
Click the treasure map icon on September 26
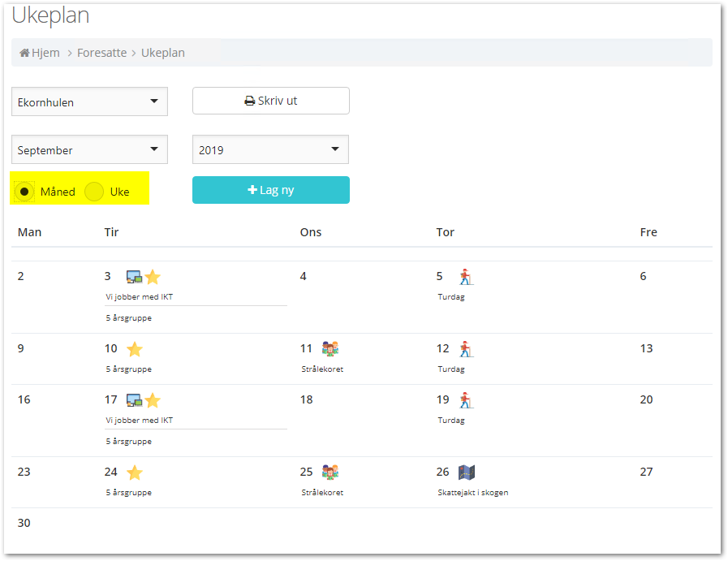(x=466, y=472)
